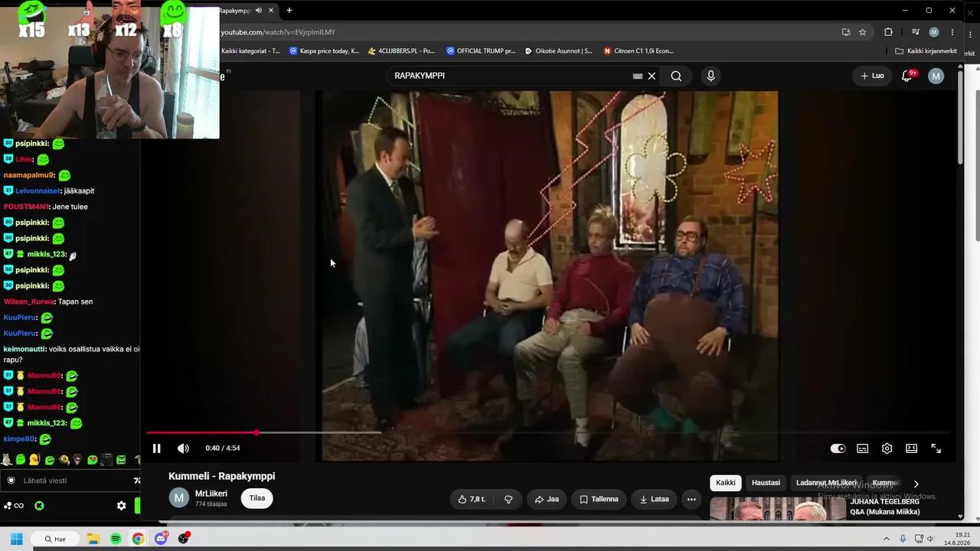Click the YouTube address bar URL

click(x=279, y=32)
